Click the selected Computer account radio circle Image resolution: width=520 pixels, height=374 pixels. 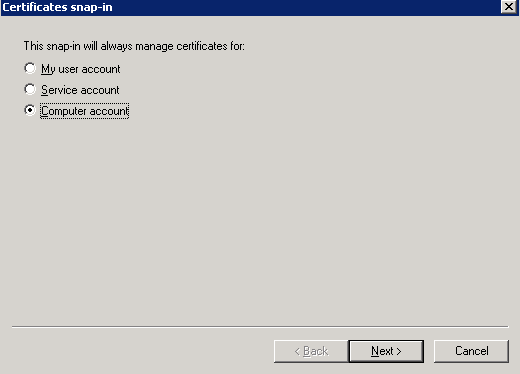(30, 110)
